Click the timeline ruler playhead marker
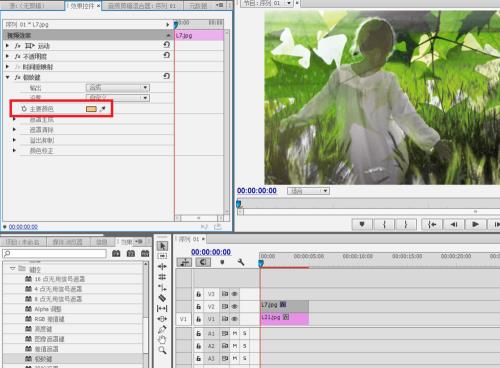 point(261,263)
